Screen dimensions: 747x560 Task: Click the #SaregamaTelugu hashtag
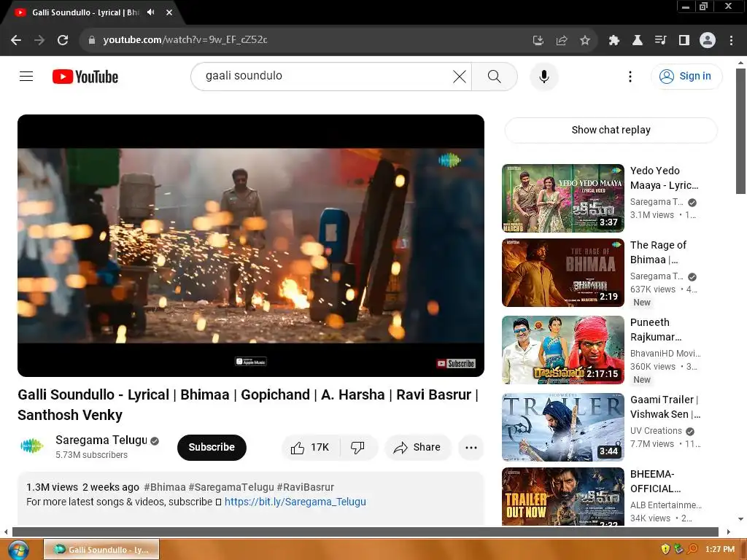[x=231, y=487]
